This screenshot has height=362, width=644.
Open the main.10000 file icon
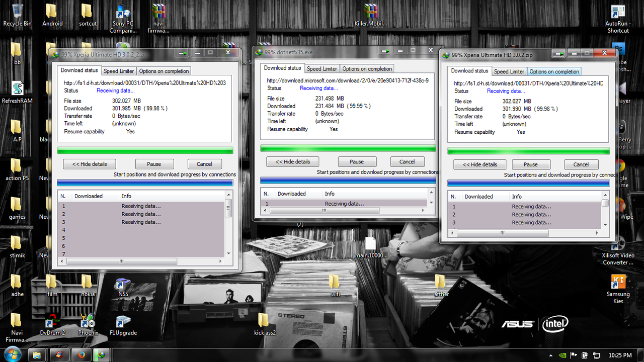tap(371, 247)
